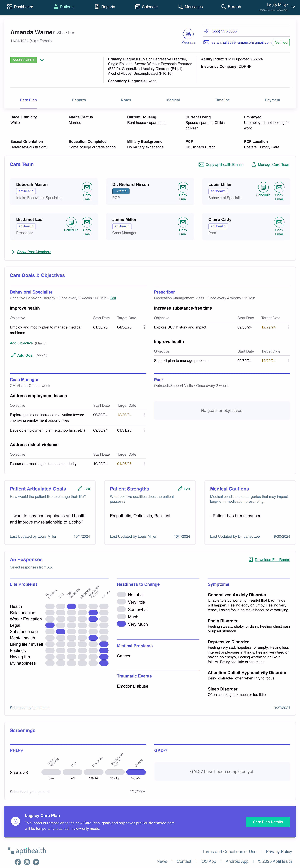This screenshot has height=868, width=300.
Task: Open the Twitter icon in the footer
Action: (x=36, y=862)
